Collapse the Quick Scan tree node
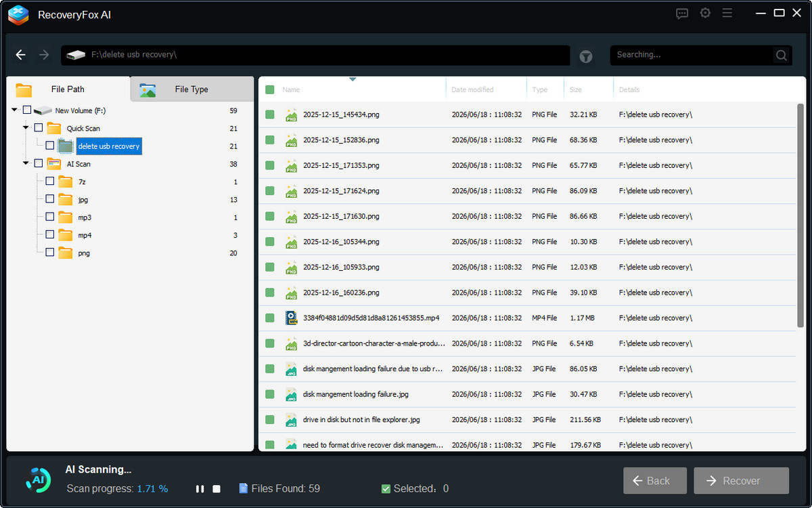Screen dimensions: 812x508 click(x=26, y=127)
